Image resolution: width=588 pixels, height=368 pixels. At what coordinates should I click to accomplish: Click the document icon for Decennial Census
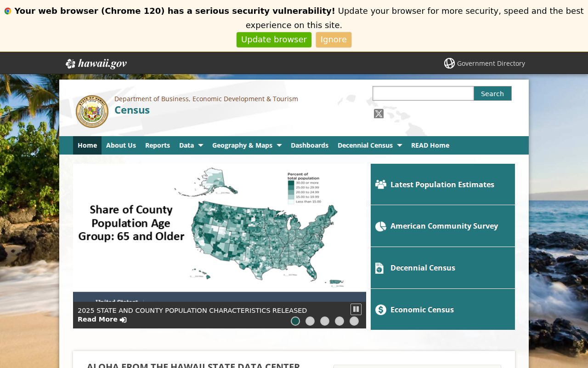(379, 268)
